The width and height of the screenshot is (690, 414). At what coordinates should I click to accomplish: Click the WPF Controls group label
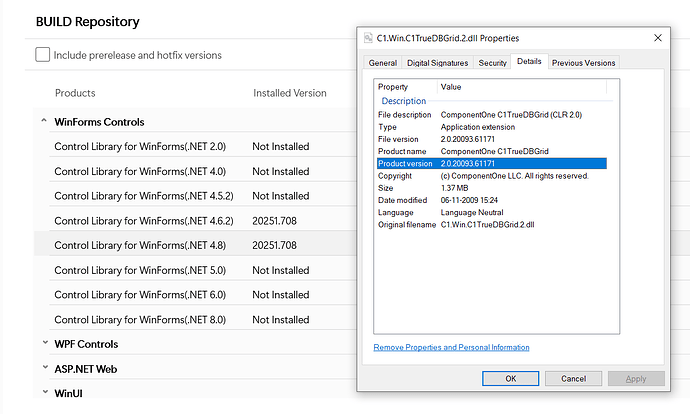[86, 344]
